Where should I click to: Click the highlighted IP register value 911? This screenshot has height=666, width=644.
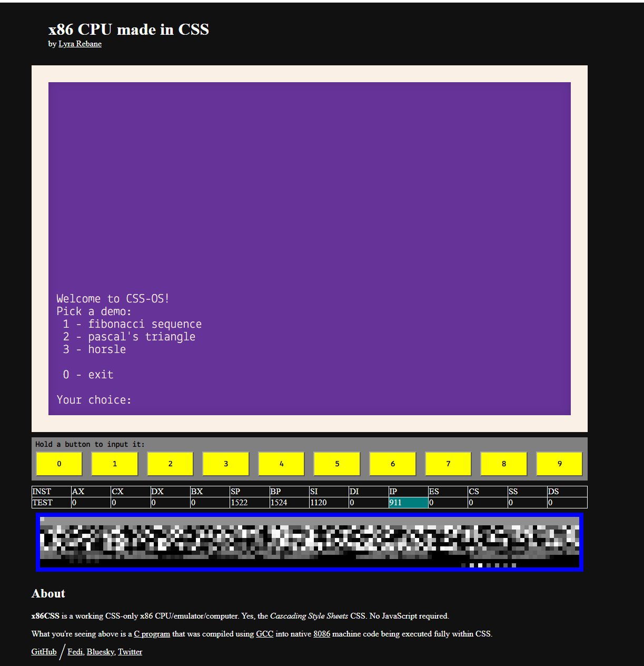coord(408,503)
